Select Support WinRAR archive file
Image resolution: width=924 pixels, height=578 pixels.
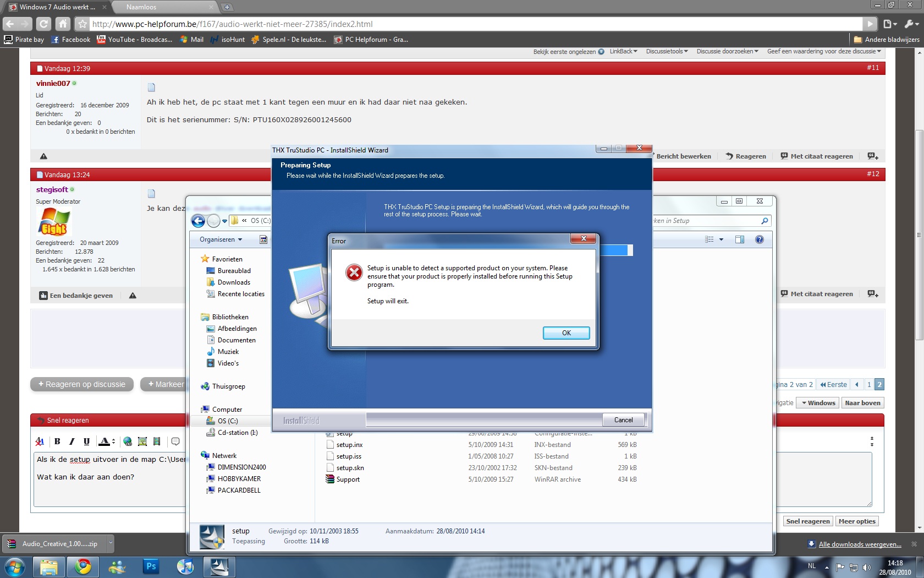(x=343, y=479)
